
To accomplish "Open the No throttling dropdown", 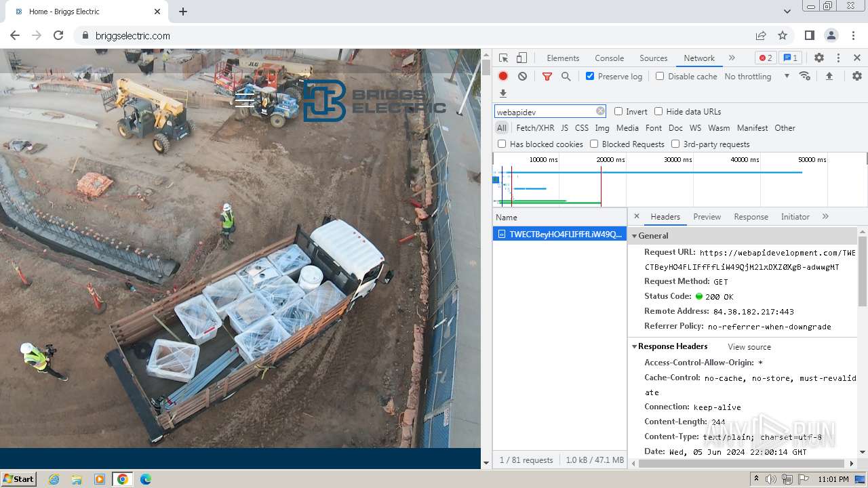I will click(x=757, y=76).
